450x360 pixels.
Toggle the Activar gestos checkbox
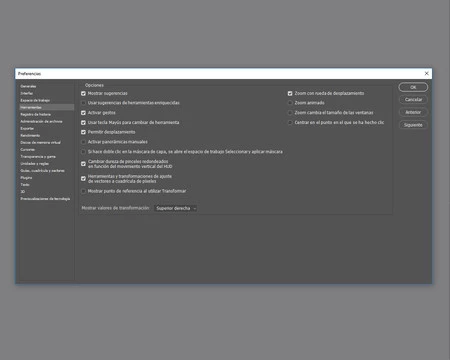point(83,113)
